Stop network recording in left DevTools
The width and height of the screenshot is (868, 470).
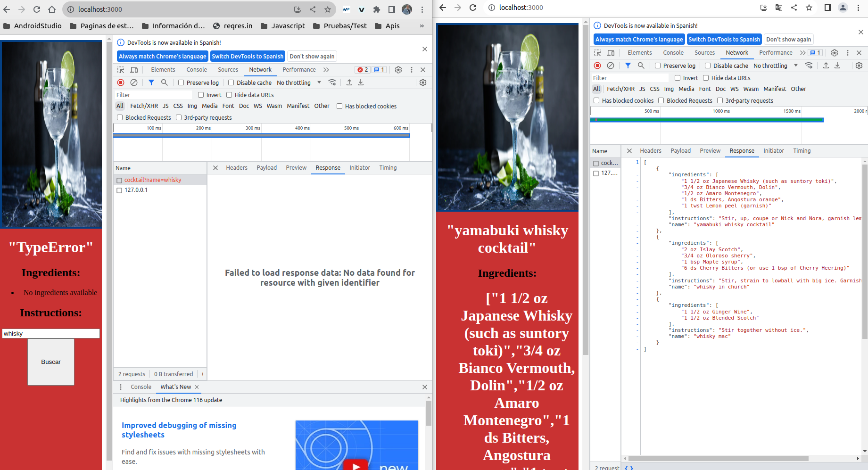[x=121, y=82]
